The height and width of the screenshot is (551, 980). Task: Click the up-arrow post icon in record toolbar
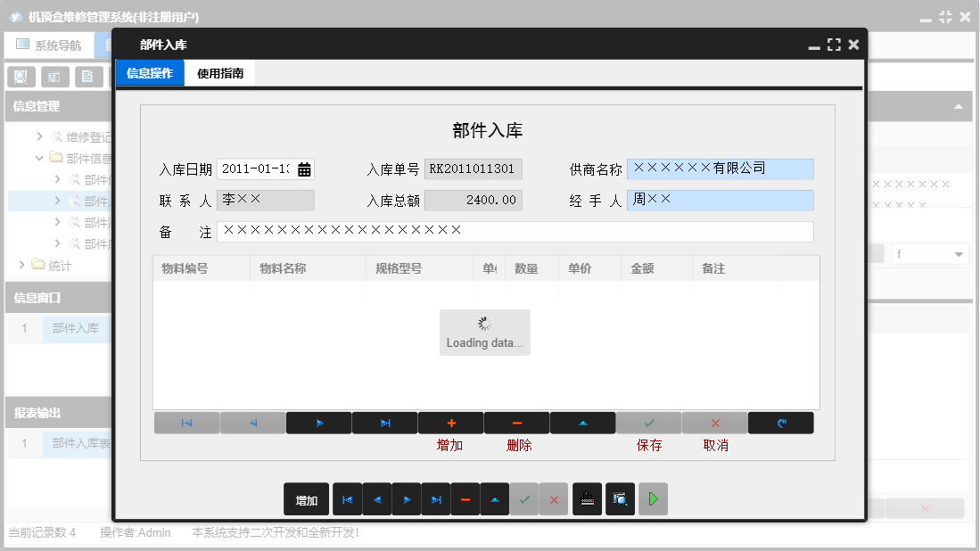pyautogui.click(x=582, y=422)
